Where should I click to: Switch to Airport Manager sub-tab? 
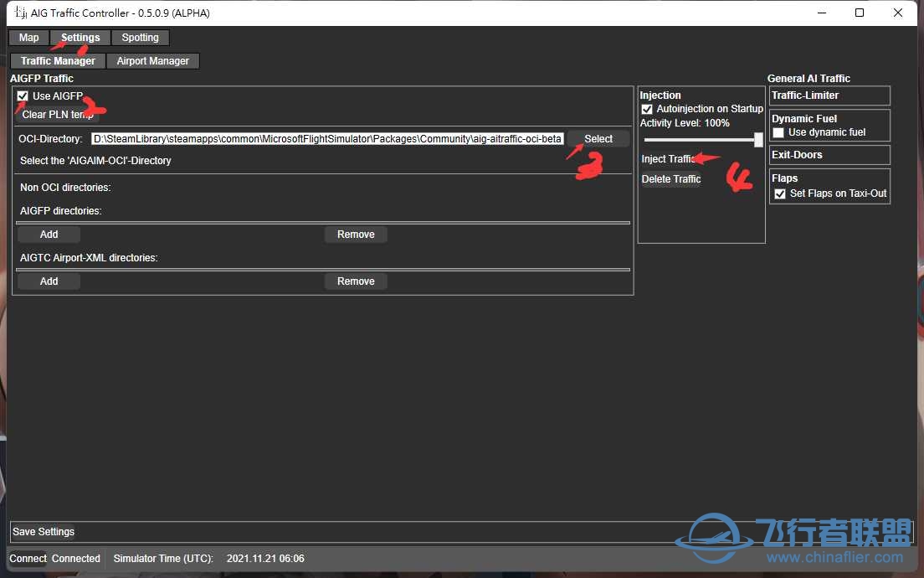pos(152,61)
